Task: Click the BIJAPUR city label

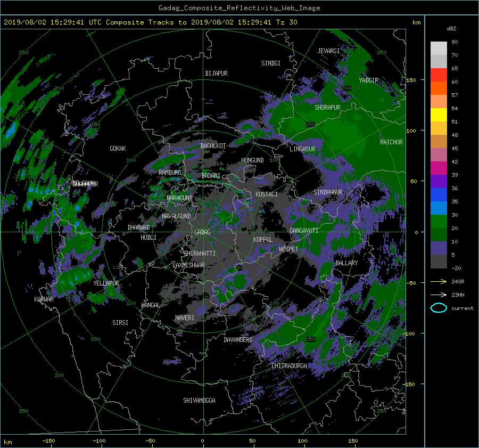Action: click(x=216, y=74)
